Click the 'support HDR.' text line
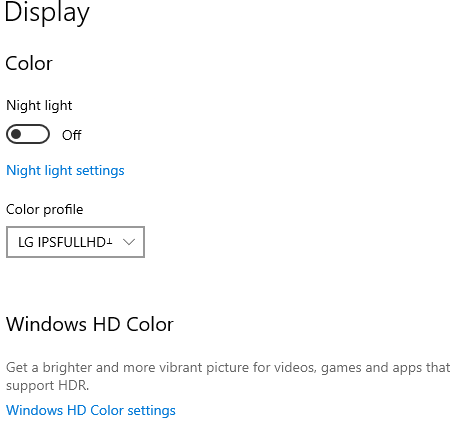This screenshot has height=439, width=462. (x=48, y=385)
